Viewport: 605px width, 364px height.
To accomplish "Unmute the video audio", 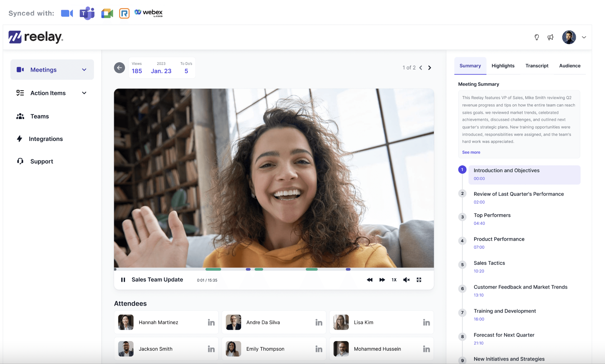I will tap(406, 280).
